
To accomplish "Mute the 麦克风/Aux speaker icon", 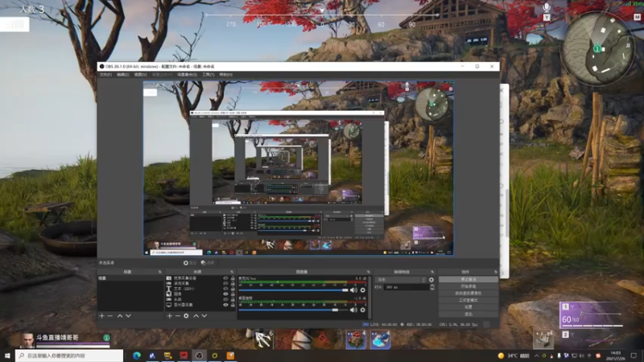I will tap(353, 290).
